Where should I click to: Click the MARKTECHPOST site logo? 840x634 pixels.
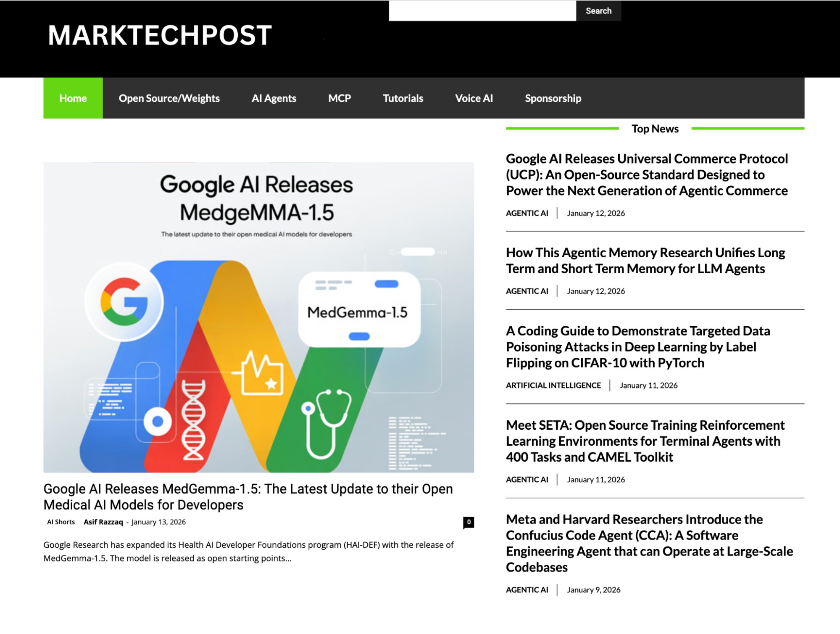(160, 35)
